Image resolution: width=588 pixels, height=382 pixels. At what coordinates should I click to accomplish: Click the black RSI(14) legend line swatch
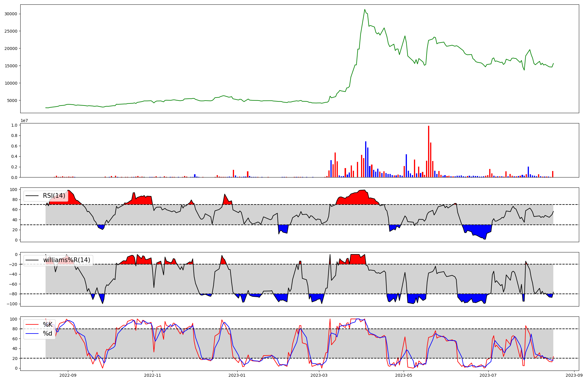point(32,196)
